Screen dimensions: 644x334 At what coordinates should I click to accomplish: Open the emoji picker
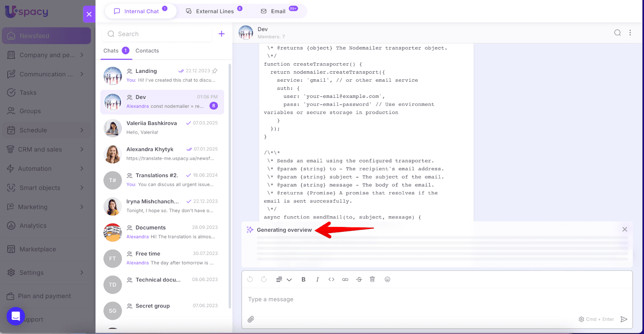(x=387, y=279)
